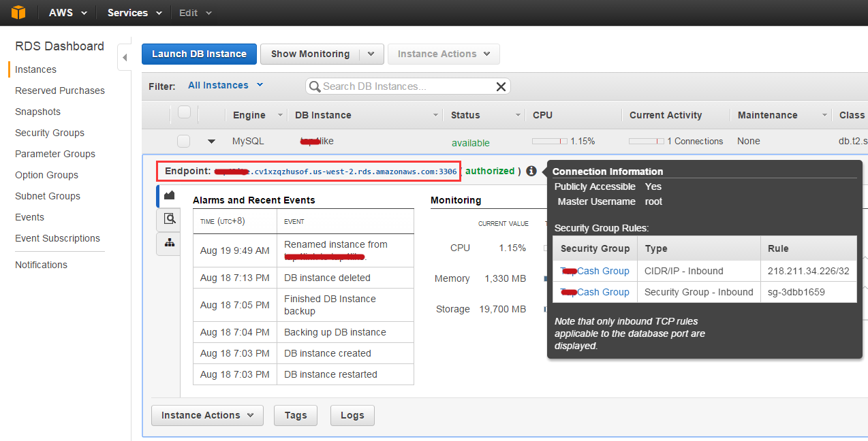Clear the search box with the X icon
Screen dimensions: 868x441
[501, 86]
